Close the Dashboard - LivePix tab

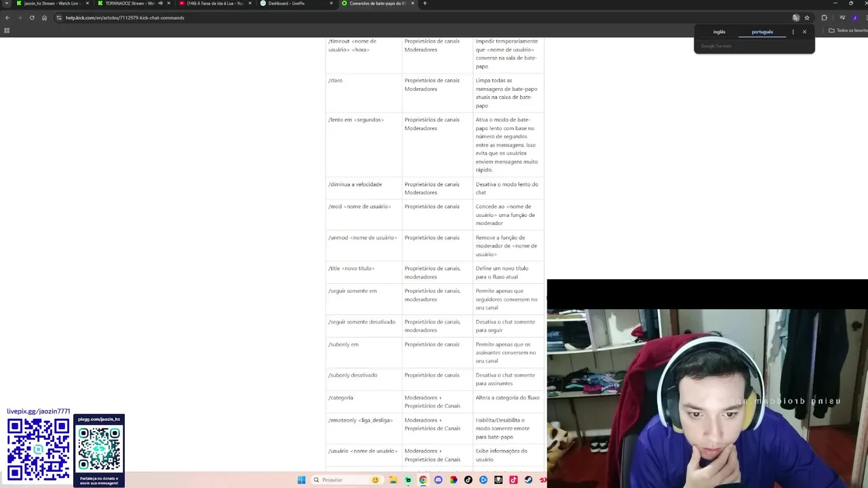(x=331, y=3)
